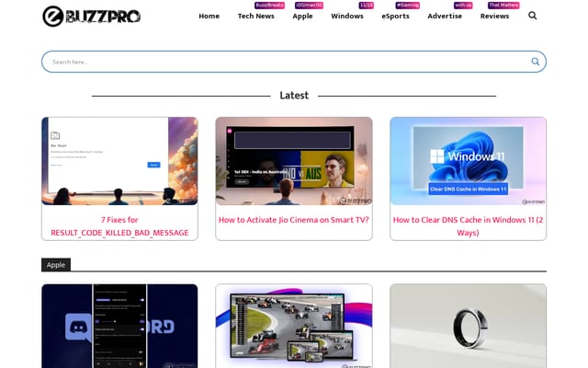Open '7 Fixes for RESULT_CODE_KILLED_BAD_MESSAGE' article link

(x=119, y=226)
